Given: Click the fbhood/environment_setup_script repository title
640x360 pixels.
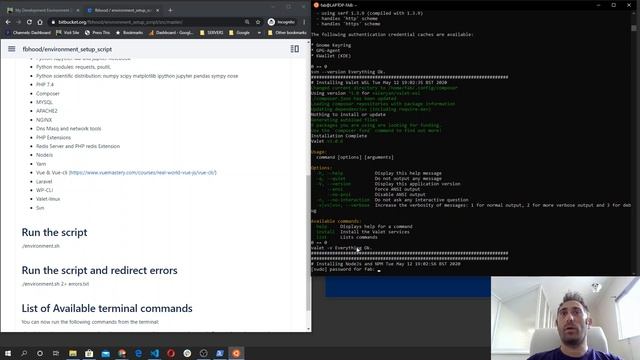Looking at the screenshot, I should coord(67,49).
